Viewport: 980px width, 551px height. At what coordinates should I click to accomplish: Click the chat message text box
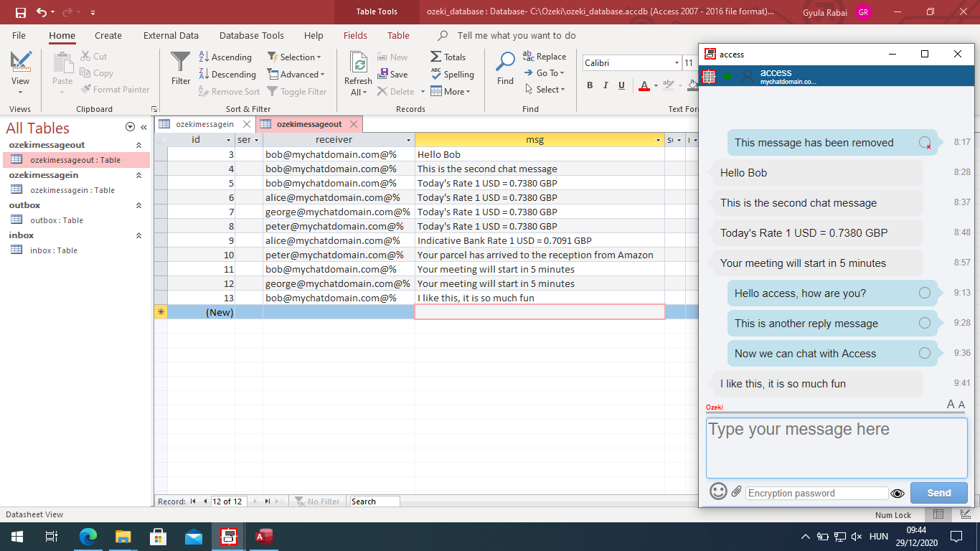pyautogui.click(x=837, y=448)
